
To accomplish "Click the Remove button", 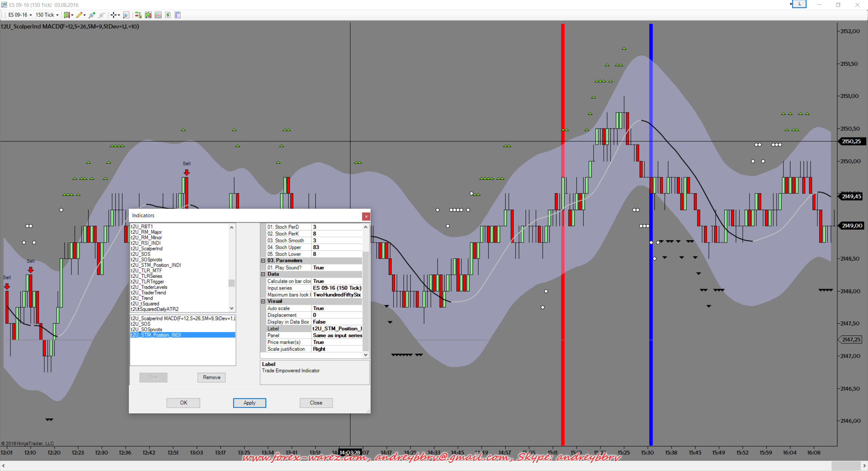I will pos(212,377).
